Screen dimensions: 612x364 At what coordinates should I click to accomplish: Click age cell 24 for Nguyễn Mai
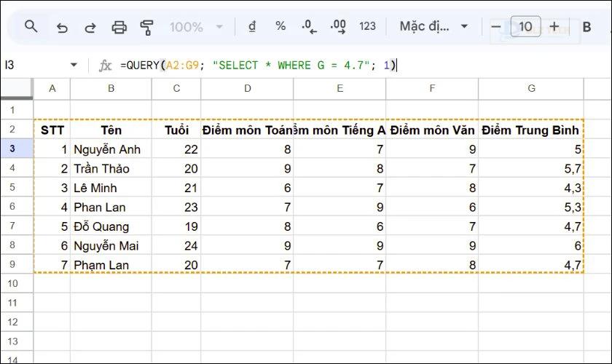tap(176, 245)
